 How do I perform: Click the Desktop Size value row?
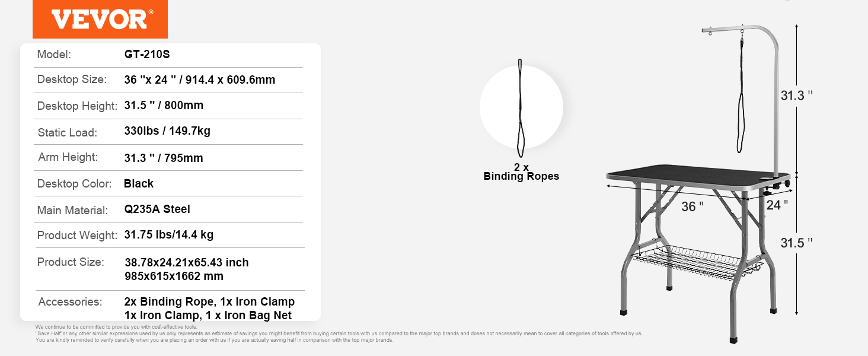200,80
